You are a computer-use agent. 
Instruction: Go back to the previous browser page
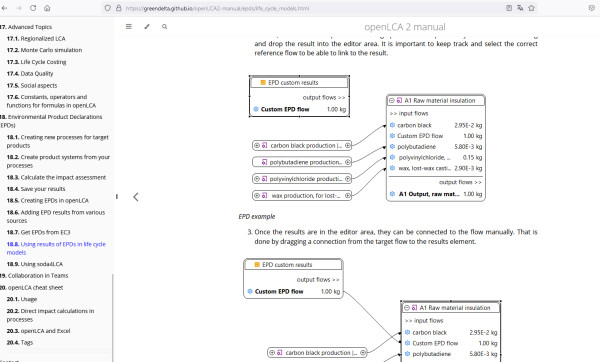(5, 8)
